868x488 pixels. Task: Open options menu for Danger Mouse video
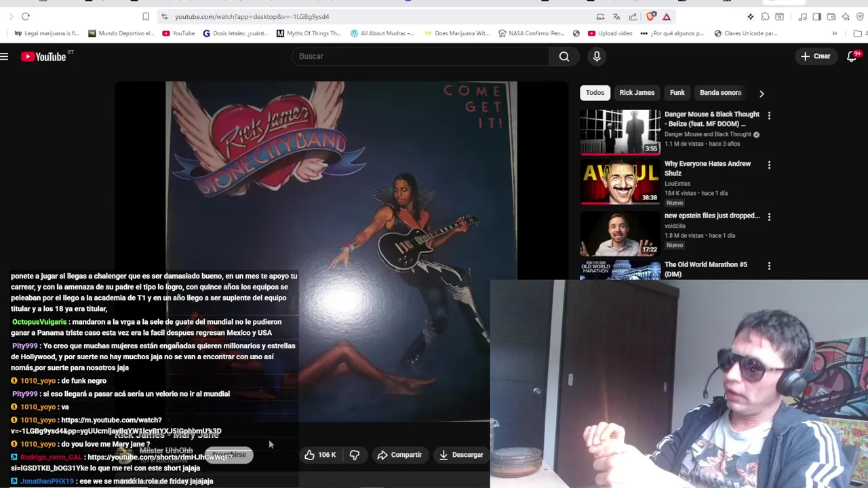[769, 115]
